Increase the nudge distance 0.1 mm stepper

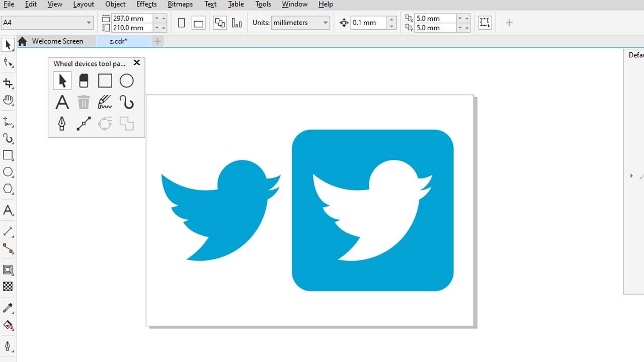click(392, 20)
